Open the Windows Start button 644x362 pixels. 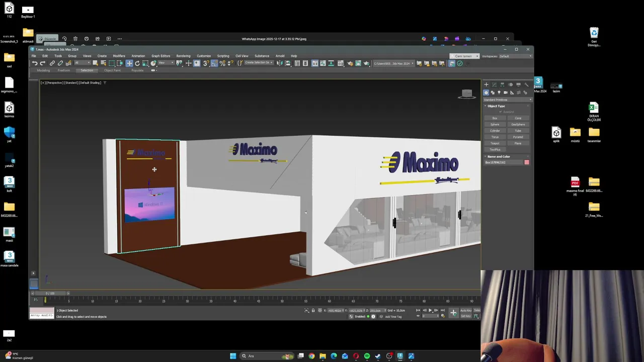233,356
